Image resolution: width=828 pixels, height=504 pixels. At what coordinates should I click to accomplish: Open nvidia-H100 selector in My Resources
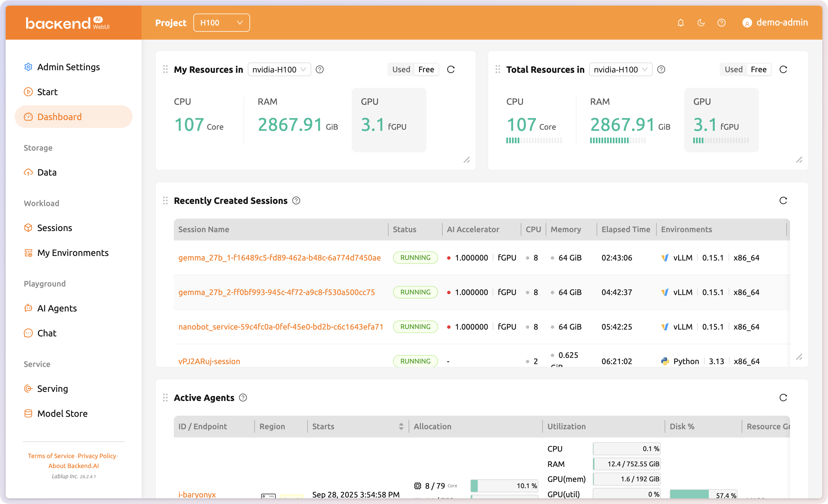279,69
